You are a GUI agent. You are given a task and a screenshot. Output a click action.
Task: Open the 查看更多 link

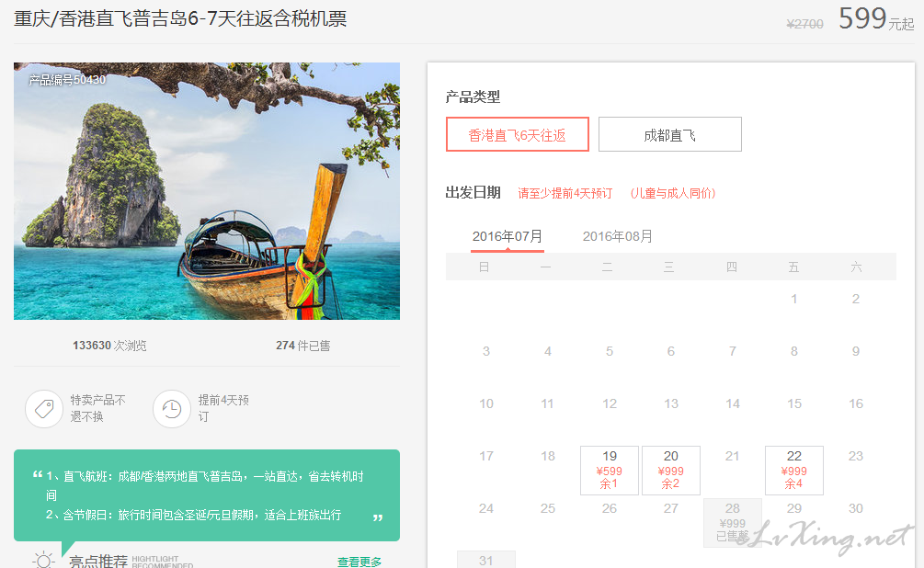tap(359, 562)
